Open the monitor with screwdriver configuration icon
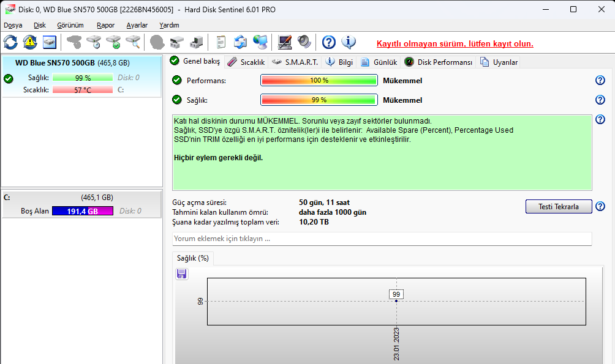The height and width of the screenshot is (364, 615). tap(284, 42)
